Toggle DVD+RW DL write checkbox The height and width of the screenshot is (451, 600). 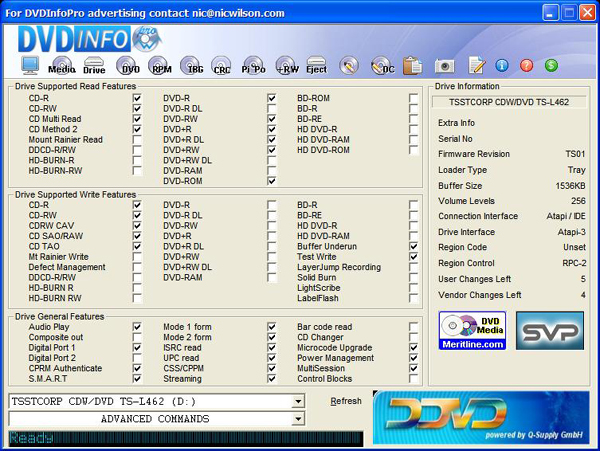coord(272,267)
